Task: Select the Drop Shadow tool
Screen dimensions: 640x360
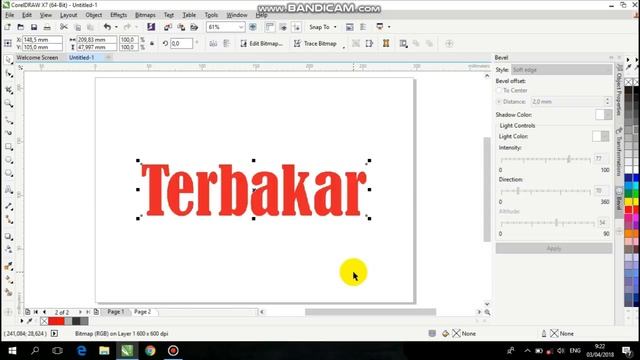Action: point(9,236)
